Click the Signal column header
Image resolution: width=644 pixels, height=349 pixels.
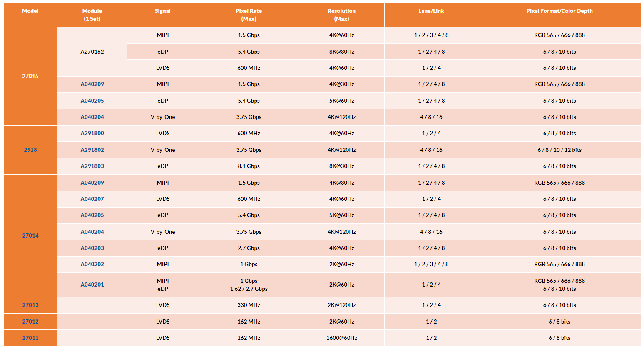point(163,11)
